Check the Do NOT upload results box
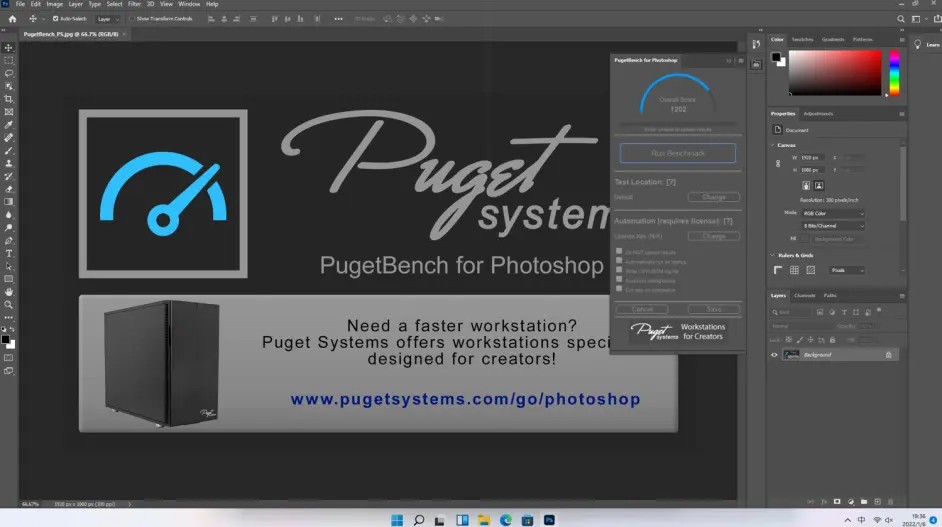 pos(619,251)
